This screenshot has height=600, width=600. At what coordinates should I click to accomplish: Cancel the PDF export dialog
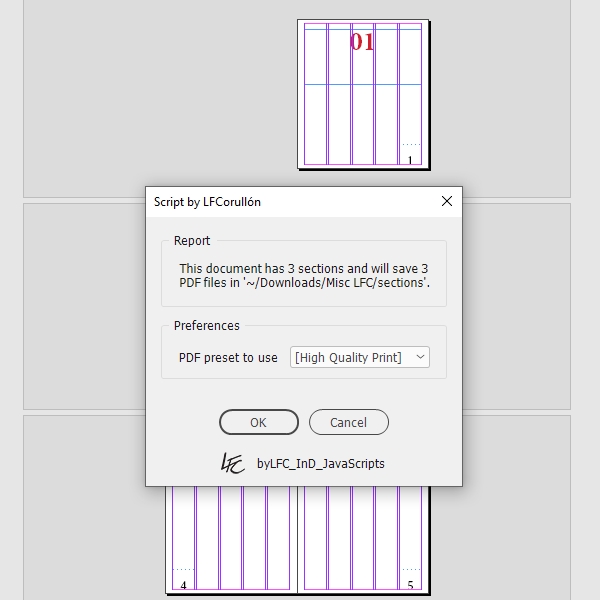pyautogui.click(x=349, y=422)
